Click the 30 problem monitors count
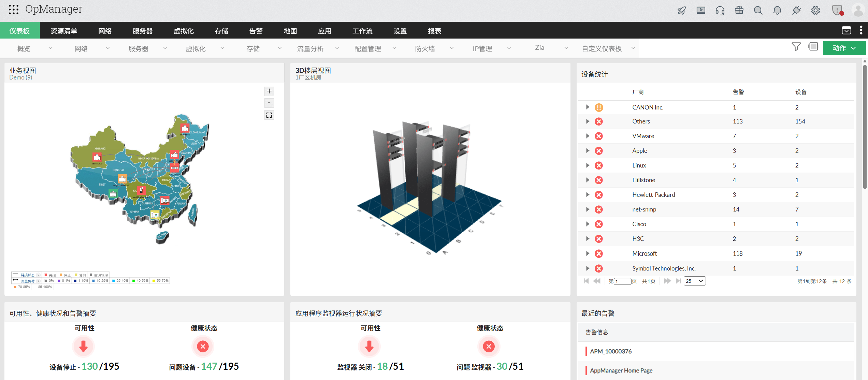The image size is (868, 380). coord(502,366)
